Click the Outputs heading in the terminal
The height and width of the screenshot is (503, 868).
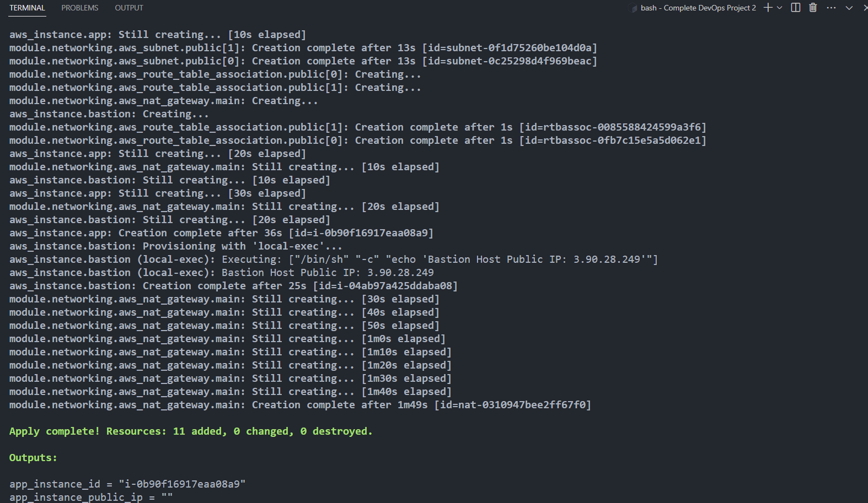coord(32,457)
